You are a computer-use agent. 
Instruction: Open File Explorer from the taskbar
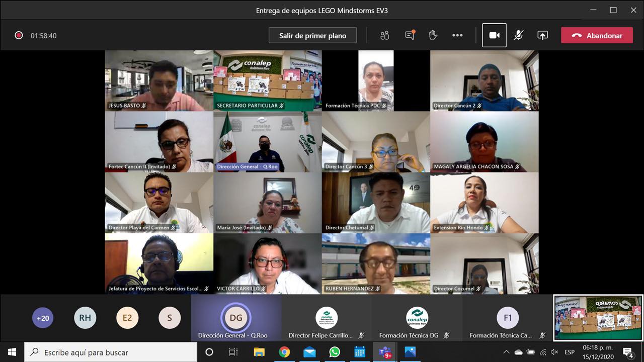pyautogui.click(x=259, y=352)
